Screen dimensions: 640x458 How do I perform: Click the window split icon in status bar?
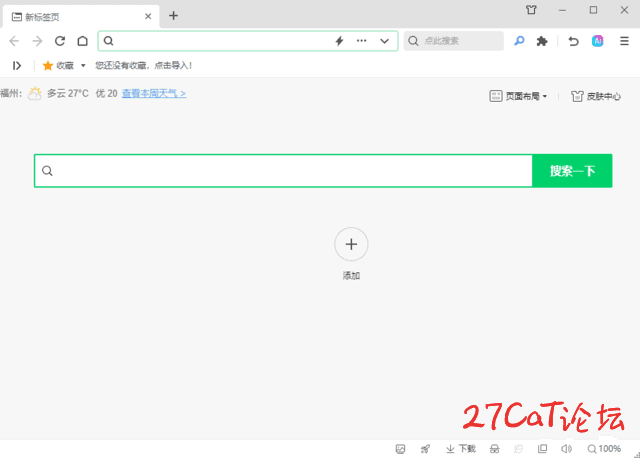coord(542,449)
